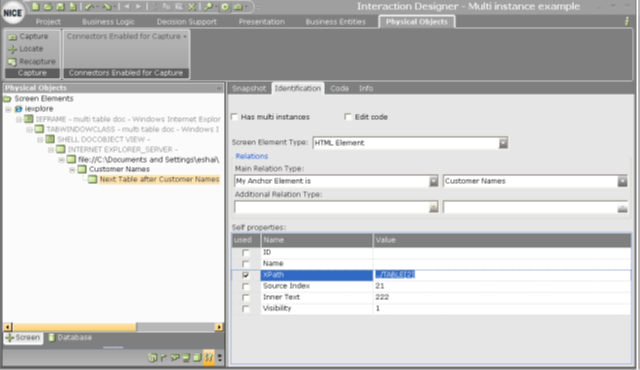Image resolution: width=640 pixels, height=370 pixels.
Task: Click the tree horizontal scrollbar left arrow
Action: tap(8, 327)
